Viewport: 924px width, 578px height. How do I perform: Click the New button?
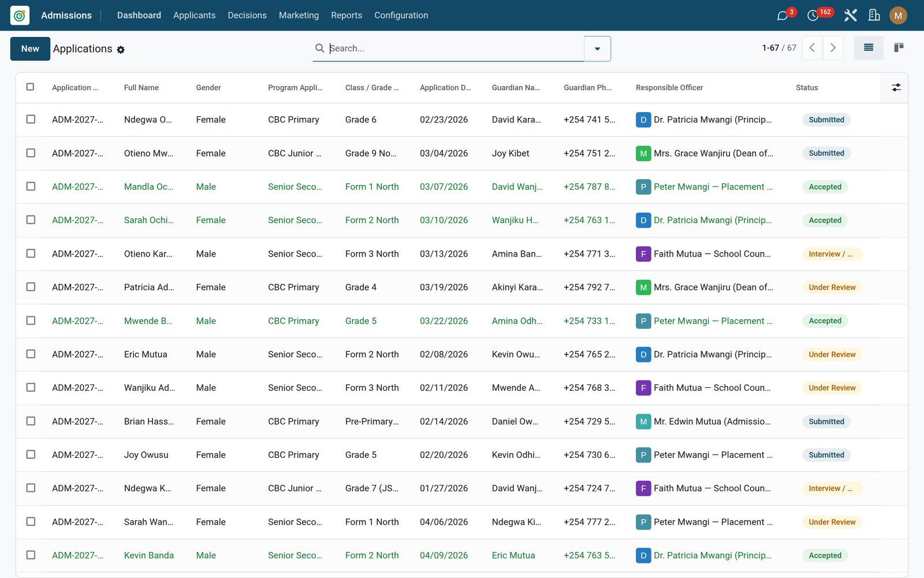30,49
